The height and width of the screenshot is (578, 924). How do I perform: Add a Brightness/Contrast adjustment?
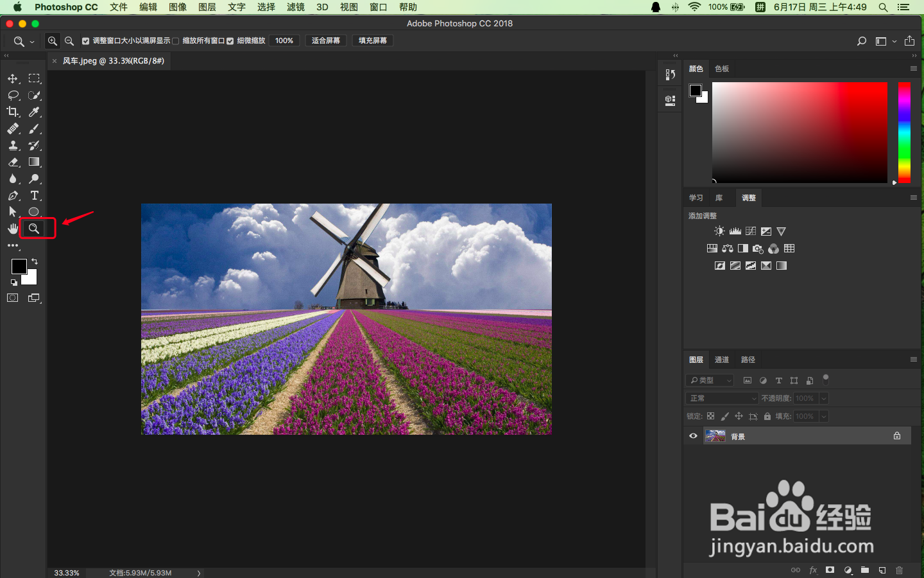tap(719, 231)
